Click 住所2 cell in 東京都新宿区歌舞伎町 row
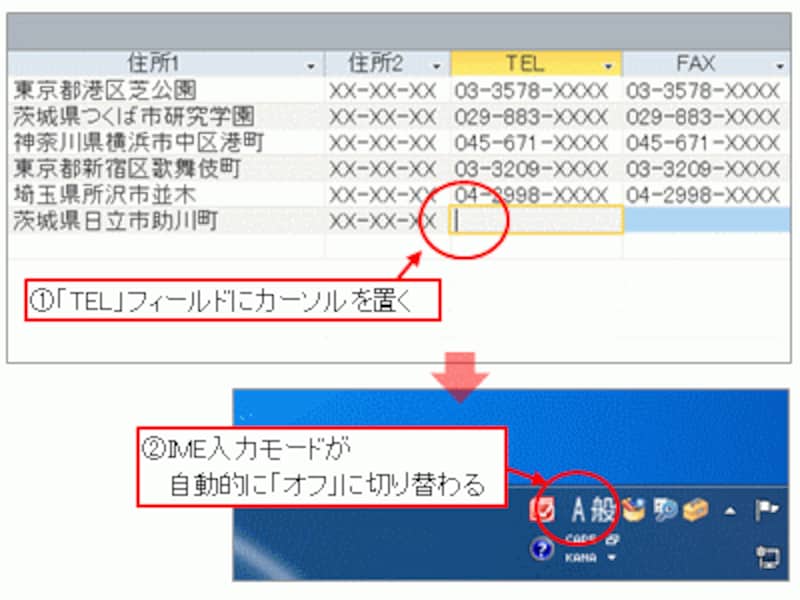800x600 pixels. [388, 168]
